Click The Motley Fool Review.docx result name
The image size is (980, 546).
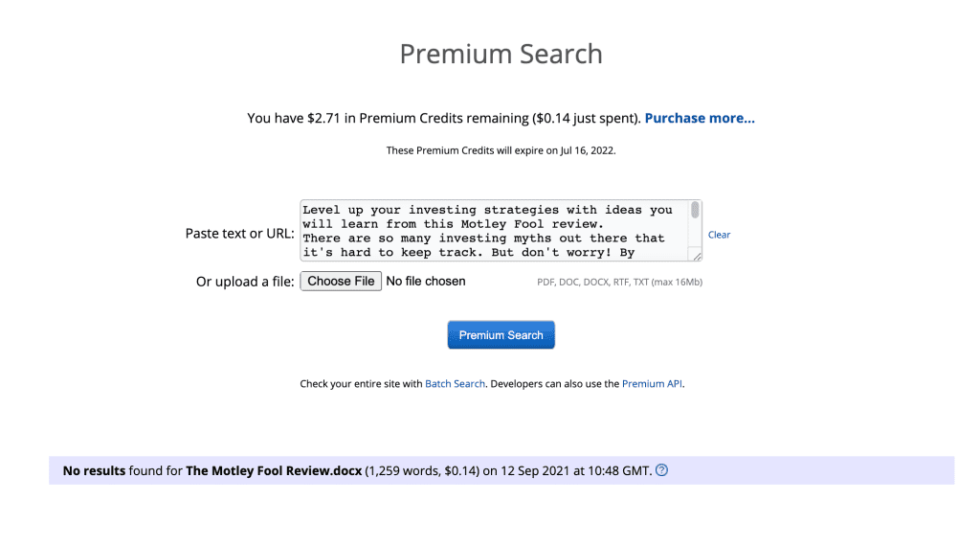(274, 471)
